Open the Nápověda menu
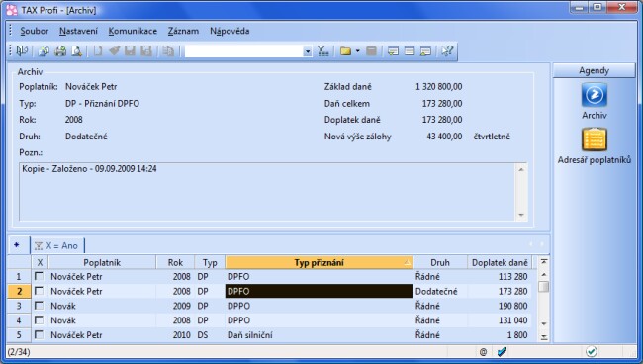This screenshot has height=364, width=643. coord(230,31)
